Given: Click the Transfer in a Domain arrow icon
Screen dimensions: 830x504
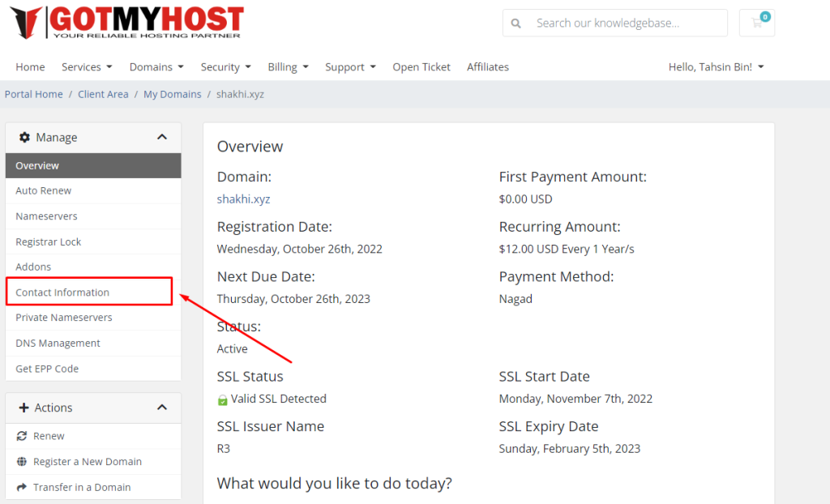Looking at the screenshot, I should (x=23, y=487).
